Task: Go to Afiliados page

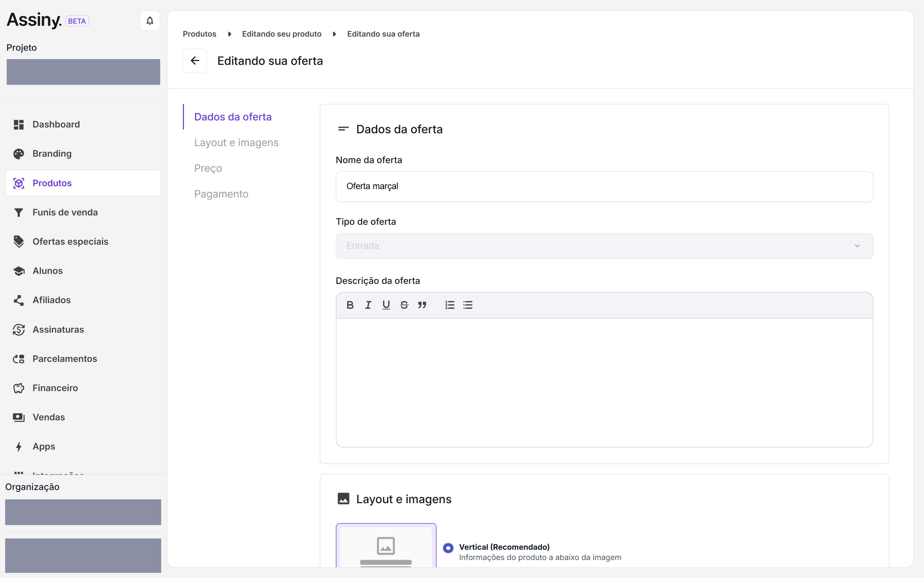Action: [x=83, y=300]
